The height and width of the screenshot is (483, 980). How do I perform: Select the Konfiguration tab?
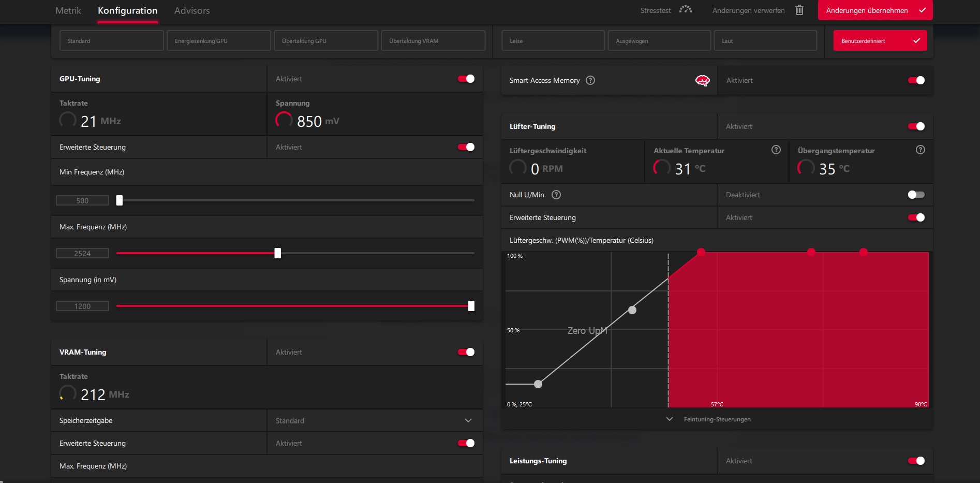pyautogui.click(x=128, y=10)
